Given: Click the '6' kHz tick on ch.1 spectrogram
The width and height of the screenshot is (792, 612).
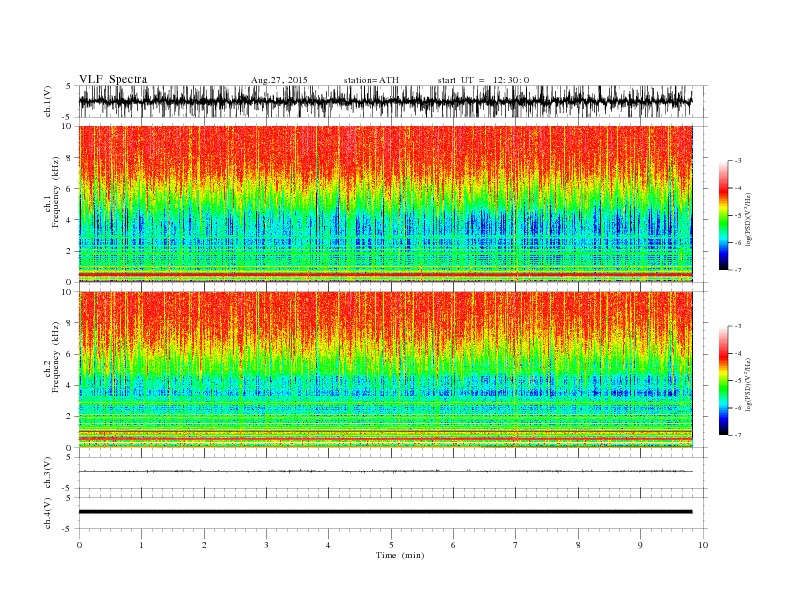Looking at the screenshot, I should (x=70, y=189).
